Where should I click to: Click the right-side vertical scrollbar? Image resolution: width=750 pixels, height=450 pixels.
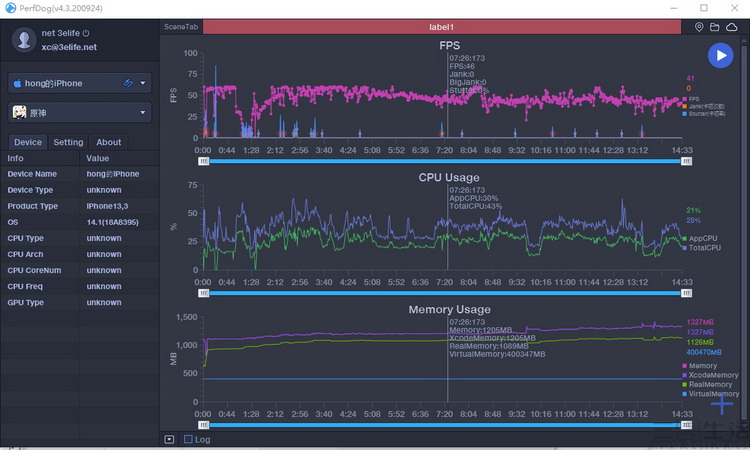click(744, 234)
